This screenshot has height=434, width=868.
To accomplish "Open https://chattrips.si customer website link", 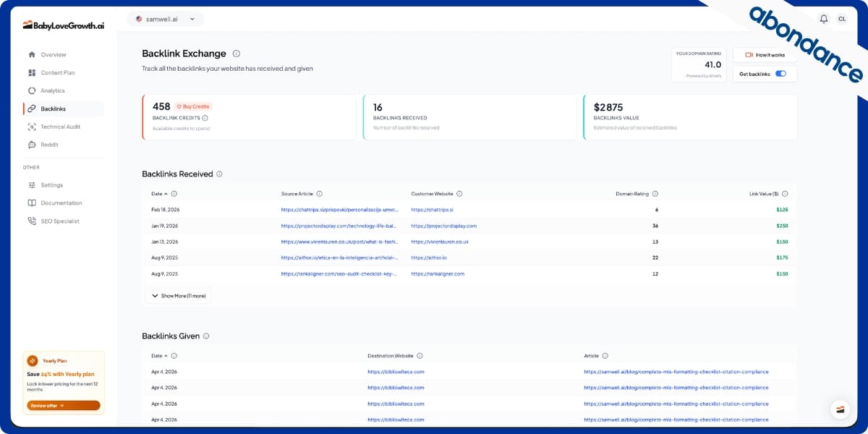I will [x=432, y=210].
